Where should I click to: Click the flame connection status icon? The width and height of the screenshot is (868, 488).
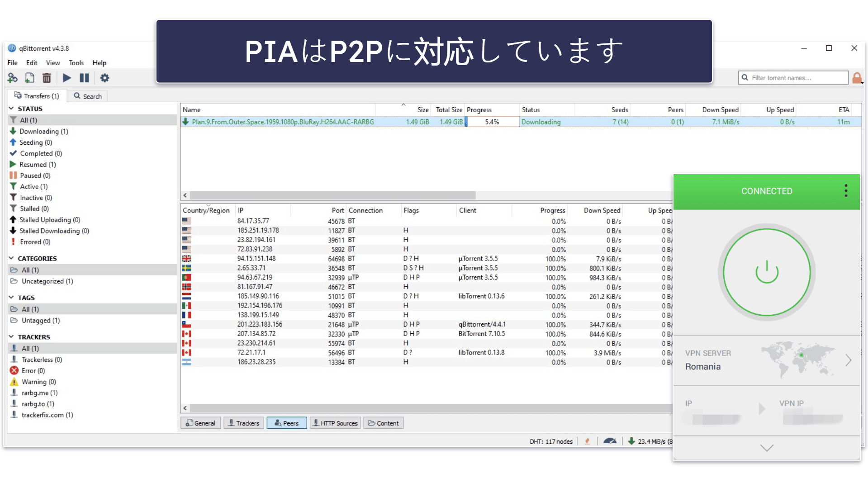pyautogui.click(x=587, y=441)
